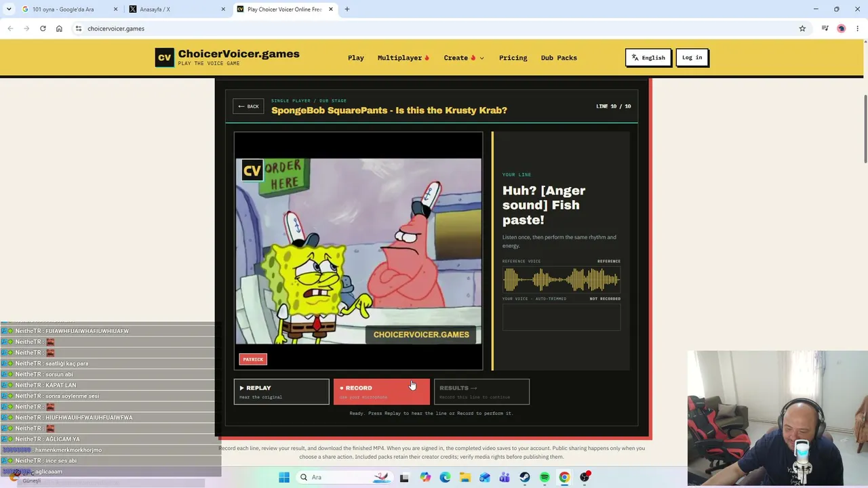Click the browser forward arrow
868x488 pixels.
tap(26, 28)
